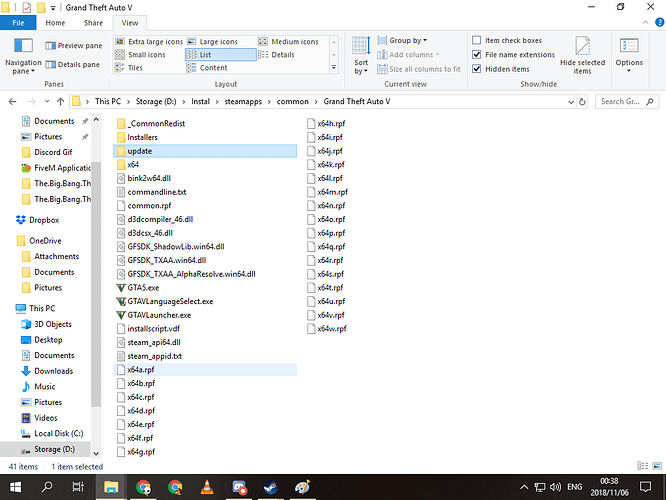This screenshot has width=666, height=500.
Task: Switch to Share ribbon tab
Action: tap(93, 23)
